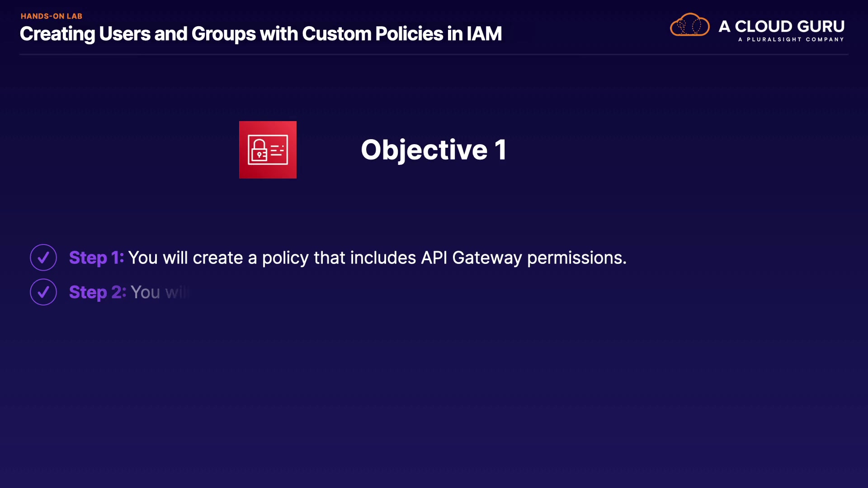Click the "A CLOUD GURU" brand text
The height and width of the screenshot is (488, 868).
781,26
